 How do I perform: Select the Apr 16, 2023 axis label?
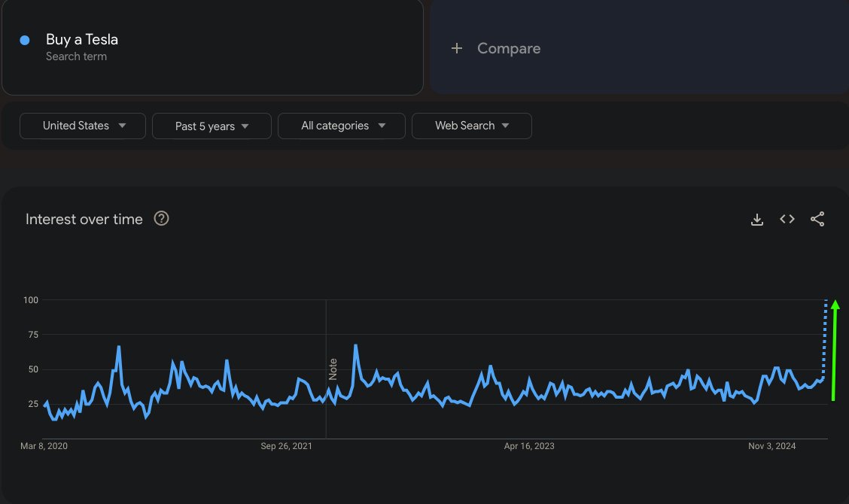point(529,446)
